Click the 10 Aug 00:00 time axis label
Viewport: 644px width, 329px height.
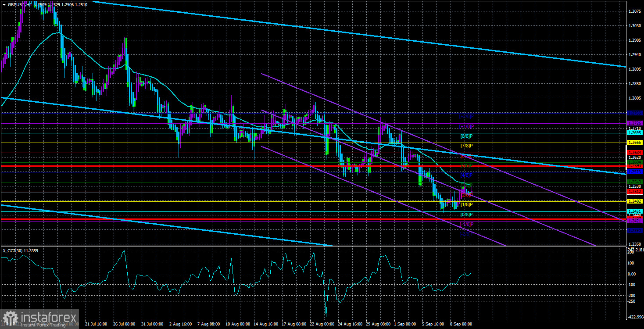[x=238, y=324]
